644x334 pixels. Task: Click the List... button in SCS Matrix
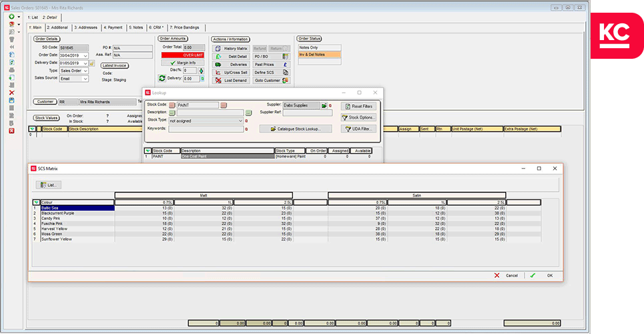[x=49, y=185]
